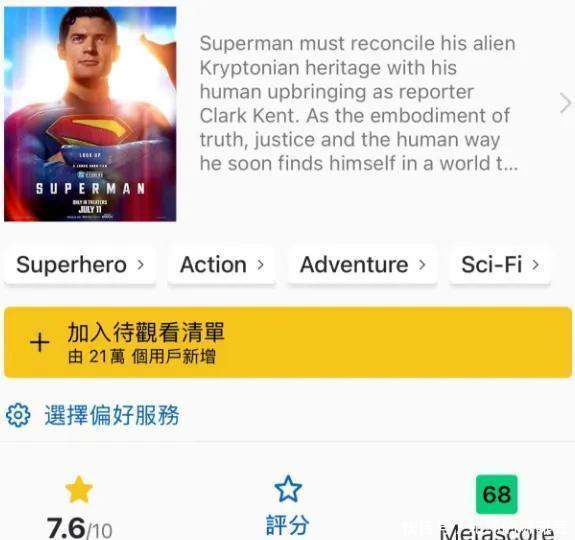Open 選擇偏好服務 link
This screenshot has width=575, height=540.
(112, 415)
